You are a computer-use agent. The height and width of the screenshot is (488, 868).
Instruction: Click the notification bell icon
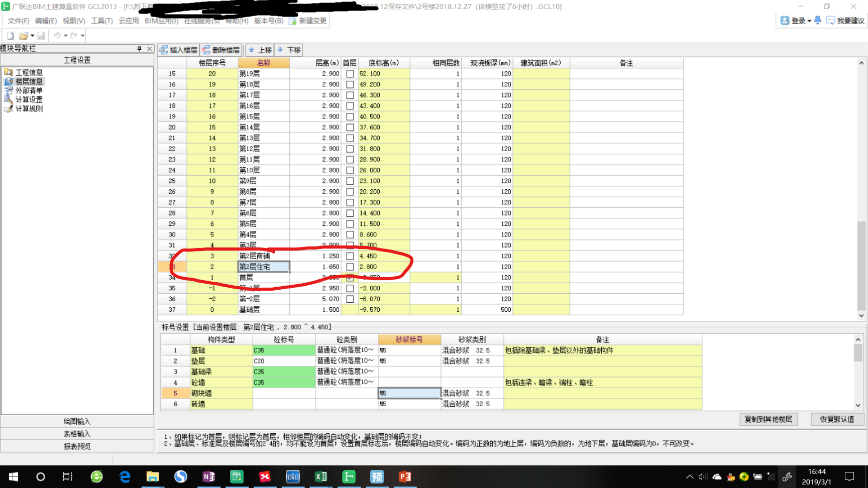tap(818, 21)
